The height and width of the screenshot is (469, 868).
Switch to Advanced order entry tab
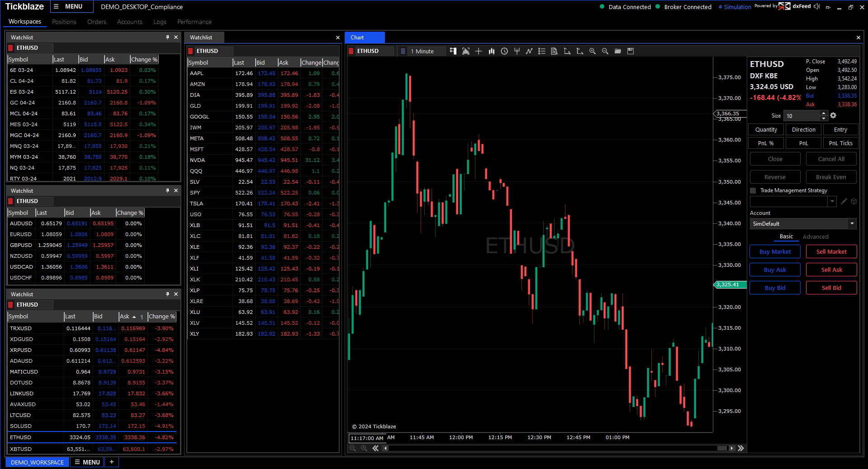[x=815, y=237]
